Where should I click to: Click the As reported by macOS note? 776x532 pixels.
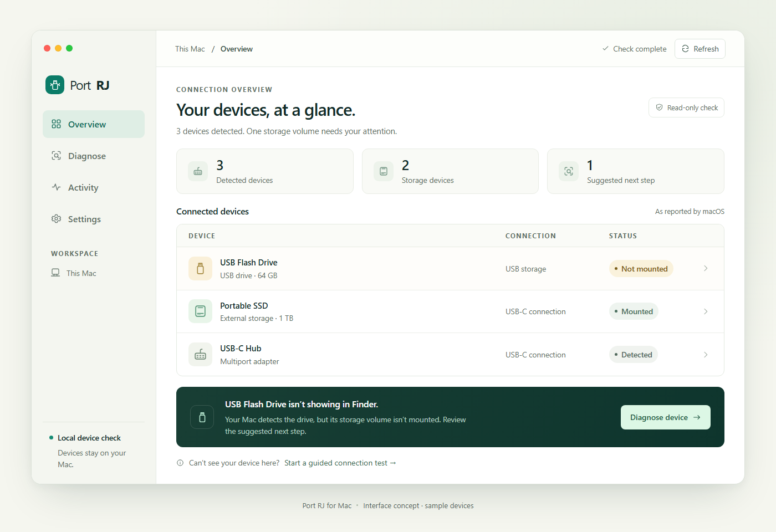click(690, 211)
